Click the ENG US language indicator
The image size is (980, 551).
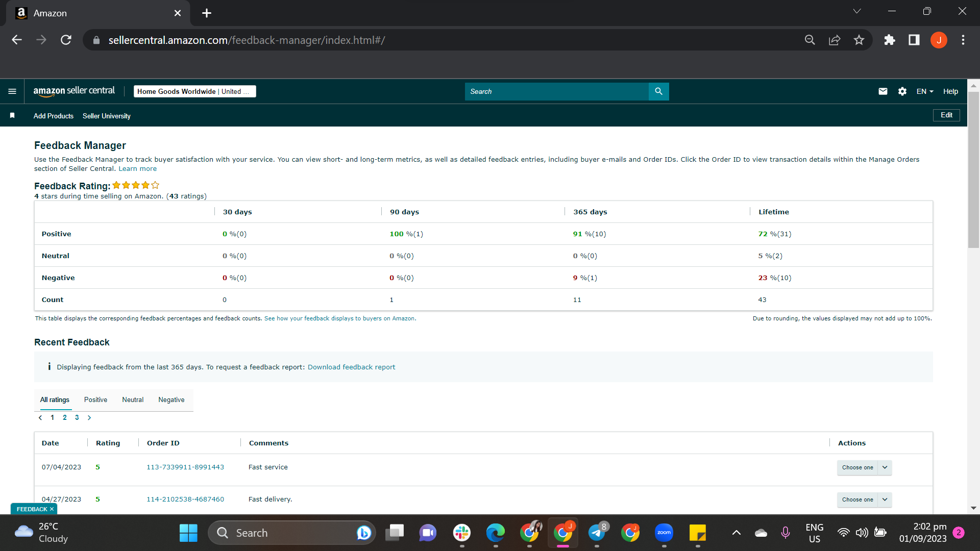point(815,533)
